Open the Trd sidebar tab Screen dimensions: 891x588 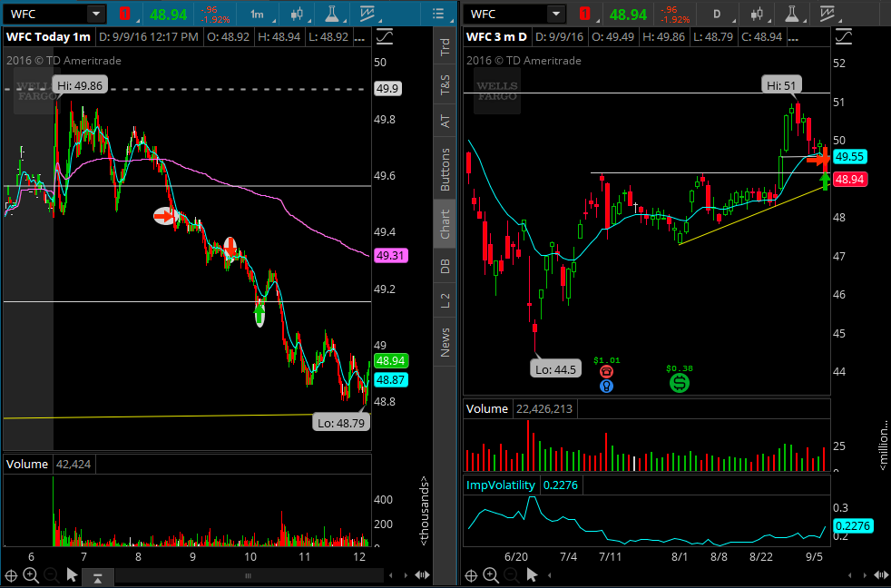445,46
